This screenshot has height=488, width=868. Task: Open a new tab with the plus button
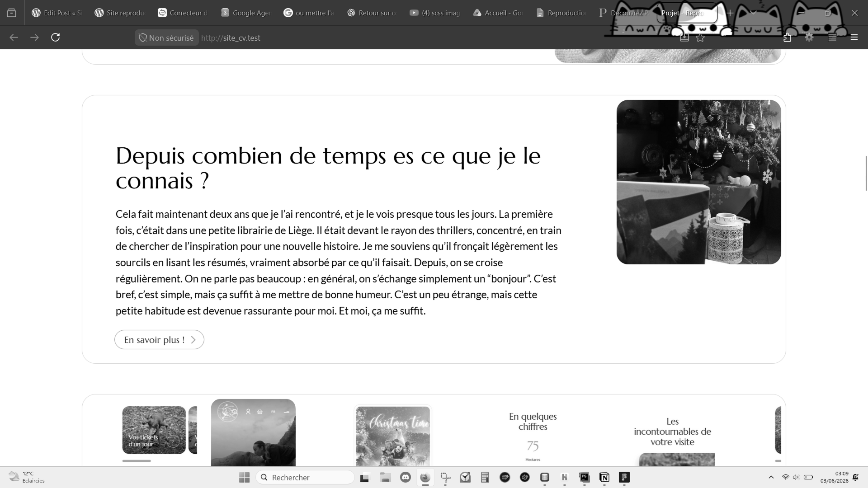(x=730, y=13)
